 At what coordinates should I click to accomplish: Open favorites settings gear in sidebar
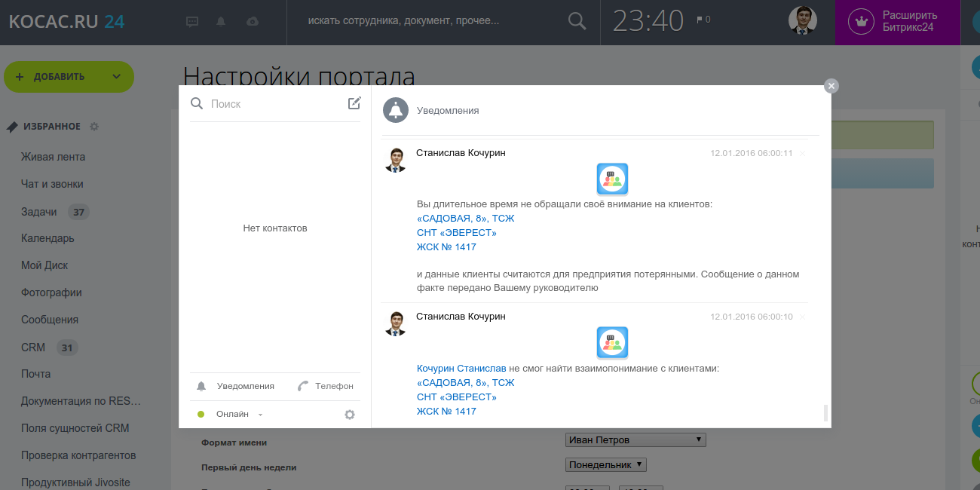coord(94,127)
